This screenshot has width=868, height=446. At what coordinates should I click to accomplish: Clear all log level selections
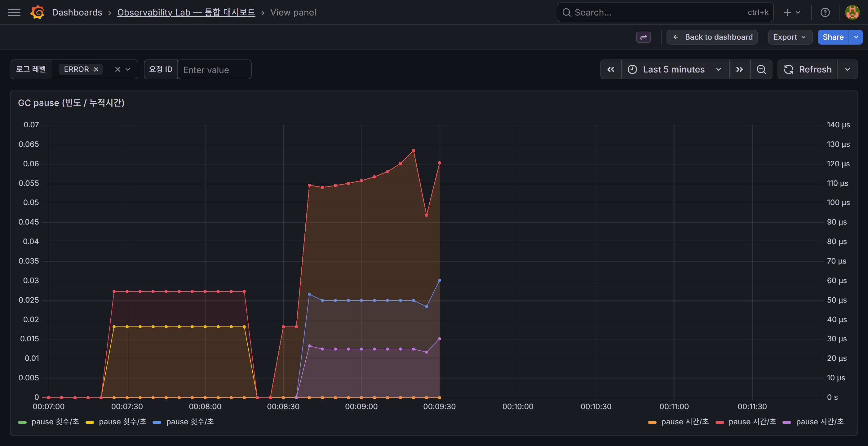pos(117,69)
